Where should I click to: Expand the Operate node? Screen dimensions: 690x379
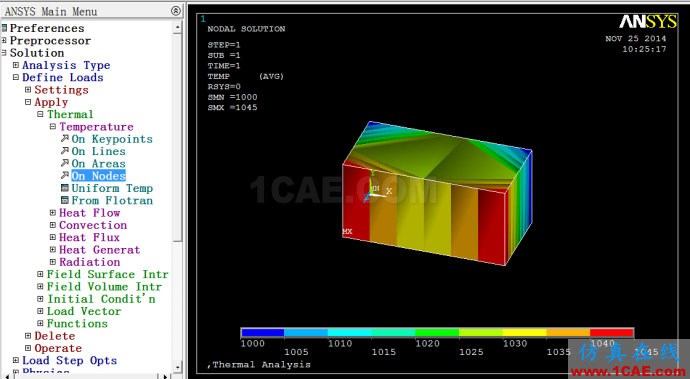click(x=28, y=348)
